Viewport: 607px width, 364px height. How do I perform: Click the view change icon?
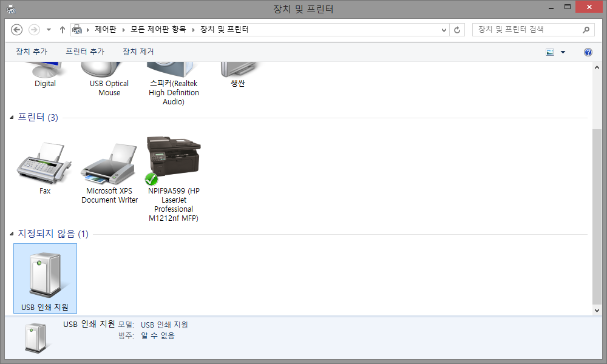[x=550, y=52]
